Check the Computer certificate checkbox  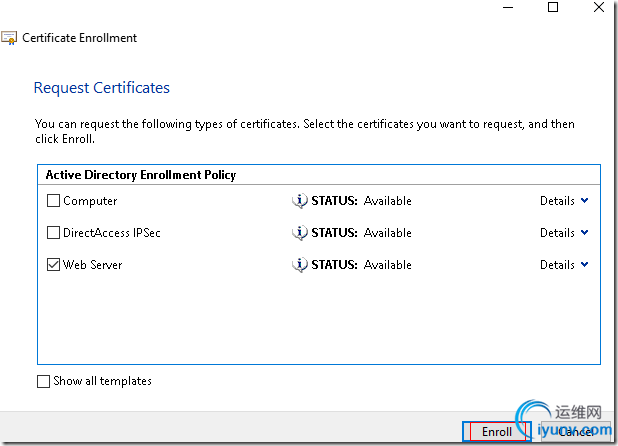click(x=53, y=201)
